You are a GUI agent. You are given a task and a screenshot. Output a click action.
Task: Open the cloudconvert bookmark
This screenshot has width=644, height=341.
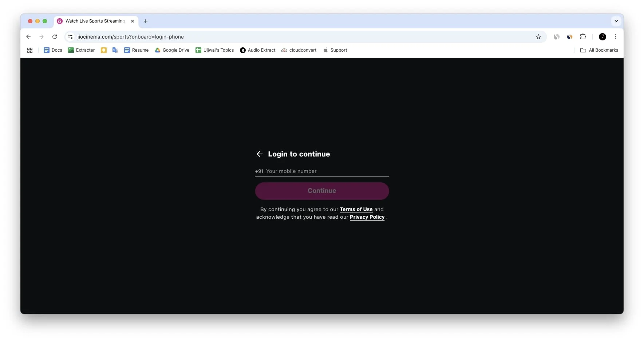tap(299, 50)
